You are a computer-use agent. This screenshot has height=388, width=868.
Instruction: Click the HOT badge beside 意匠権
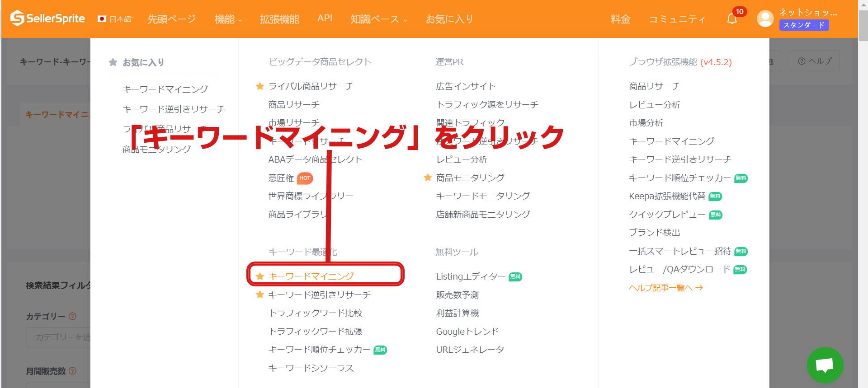(x=305, y=178)
